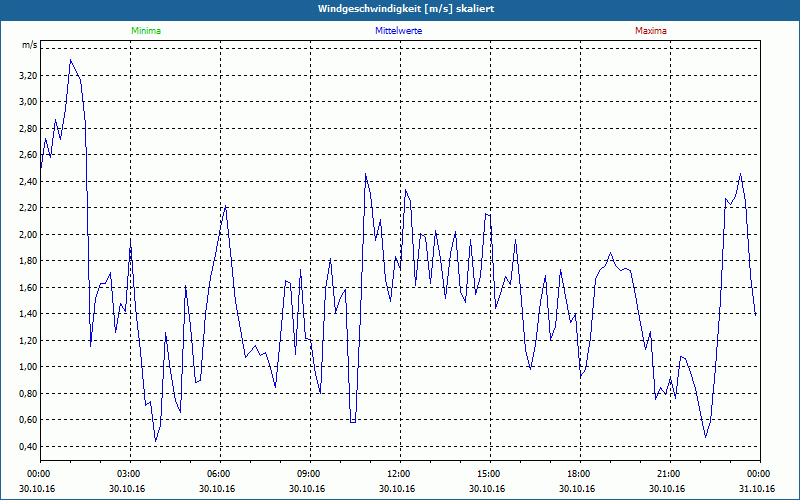Click the 2,60 y-axis value
800x500 pixels.
pyautogui.click(x=30, y=155)
